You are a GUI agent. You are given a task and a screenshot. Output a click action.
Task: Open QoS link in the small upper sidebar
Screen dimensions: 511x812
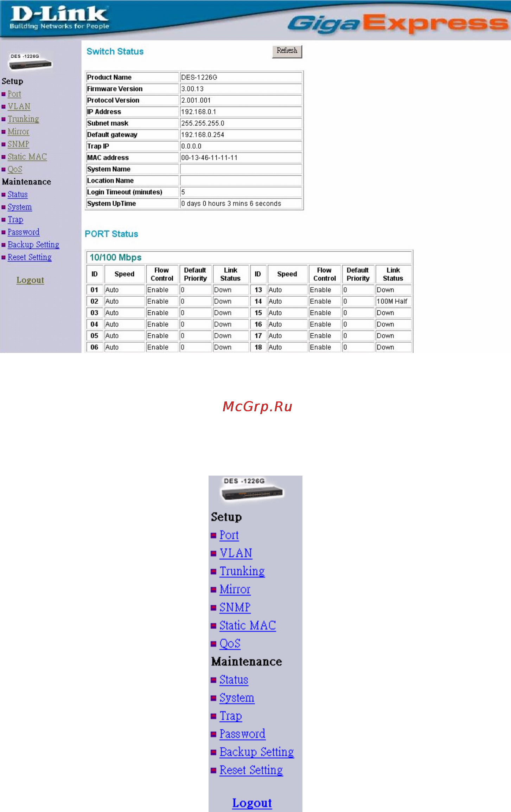pos(15,169)
